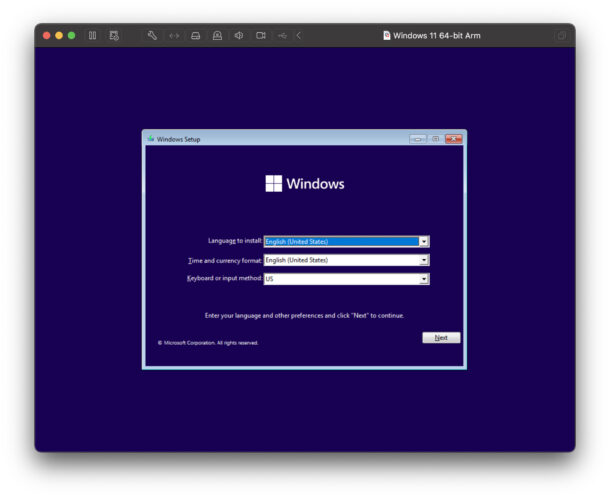Open the Time and currency format dropdown

(x=424, y=260)
